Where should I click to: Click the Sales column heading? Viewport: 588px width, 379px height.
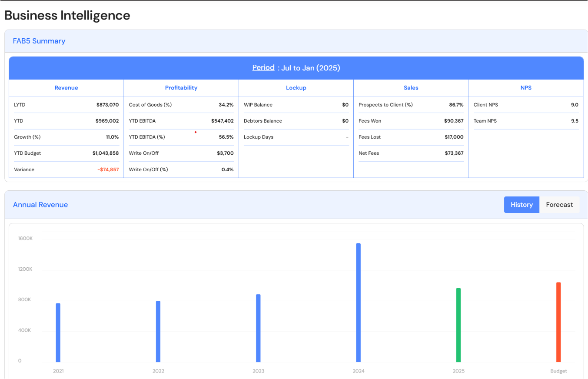coord(411,88)
